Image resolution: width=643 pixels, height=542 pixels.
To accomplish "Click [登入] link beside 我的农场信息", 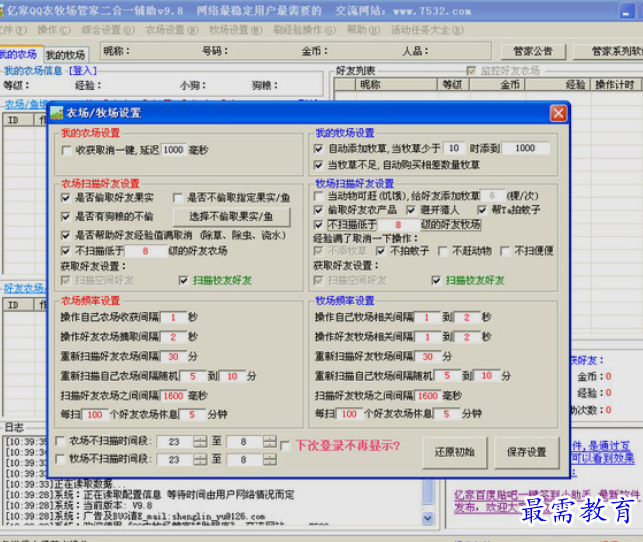I will tap(83, 71).
